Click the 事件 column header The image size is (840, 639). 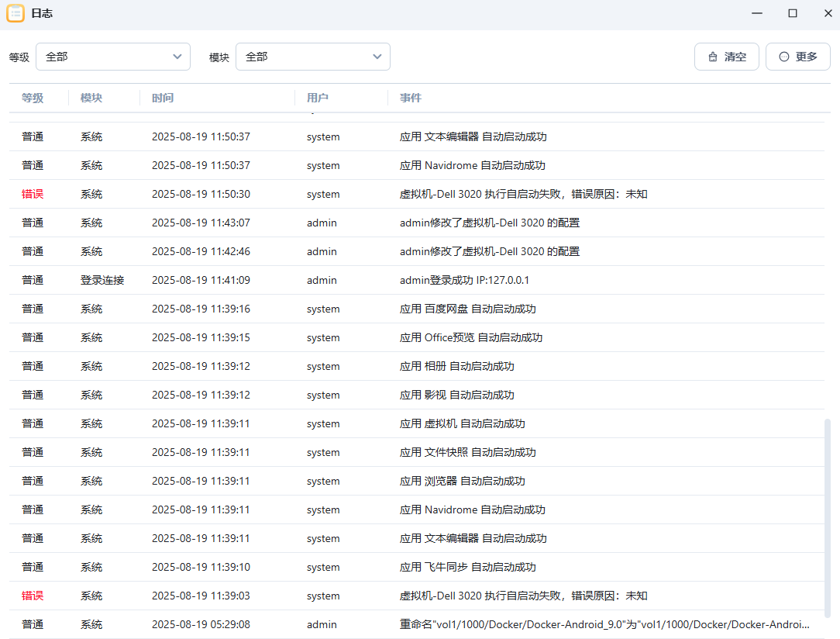point(411,98)
